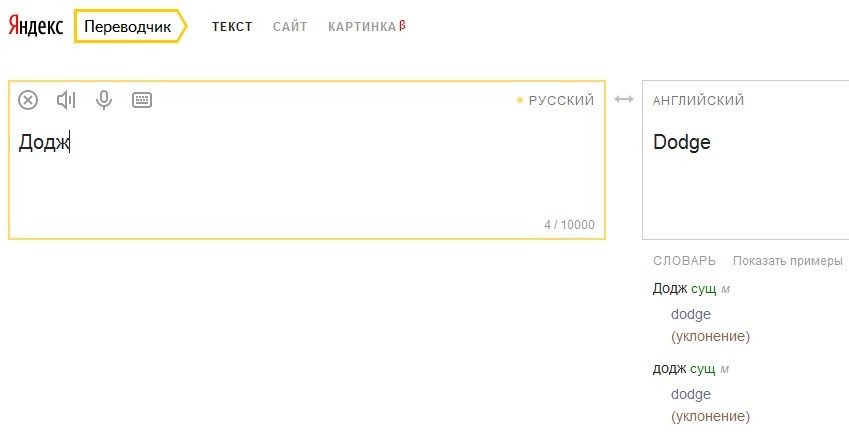The height and width of the screenshot is (435, 849).
Task: Open target language selector АНГЛИЙСКИЙ
Action: pyautogui.click(x=698, y=100)
